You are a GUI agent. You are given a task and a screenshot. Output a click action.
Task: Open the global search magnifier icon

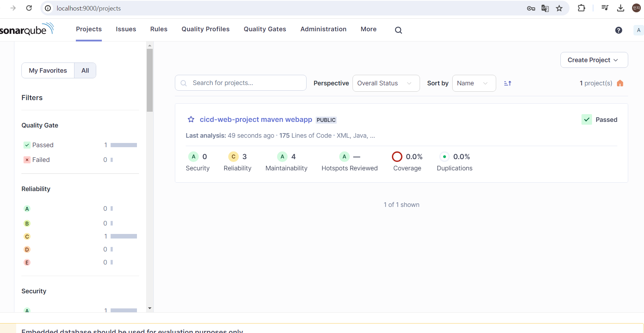(x=398, y=30)
